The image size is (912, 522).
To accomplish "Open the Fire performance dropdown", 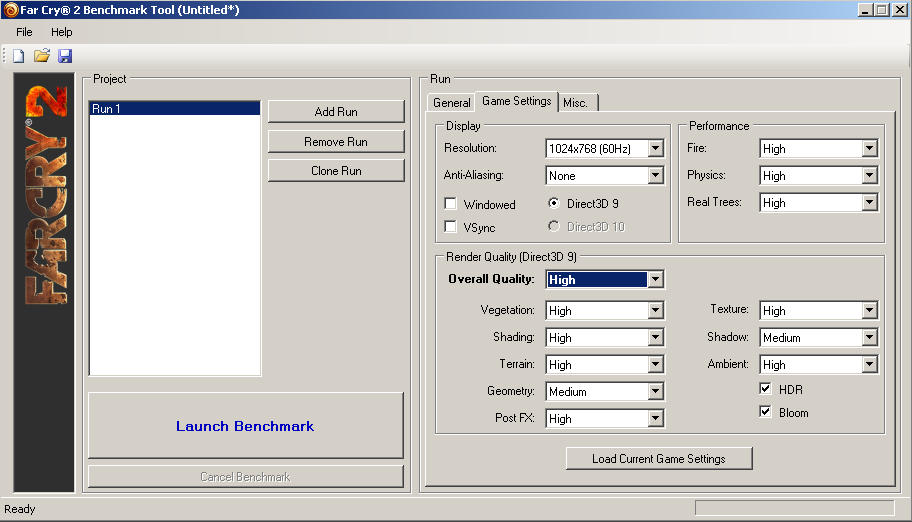I will [819, 148].
